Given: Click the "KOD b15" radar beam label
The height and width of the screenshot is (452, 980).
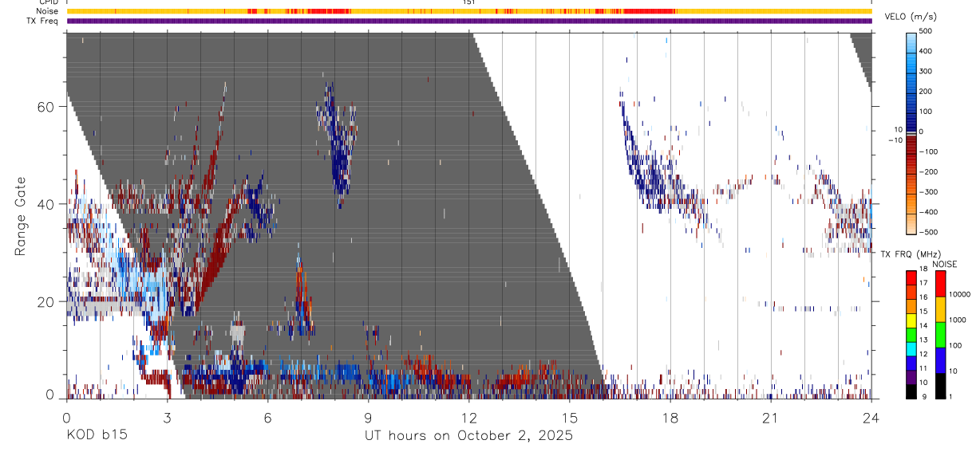Looking at the screenshot, I should click(96, 435).
